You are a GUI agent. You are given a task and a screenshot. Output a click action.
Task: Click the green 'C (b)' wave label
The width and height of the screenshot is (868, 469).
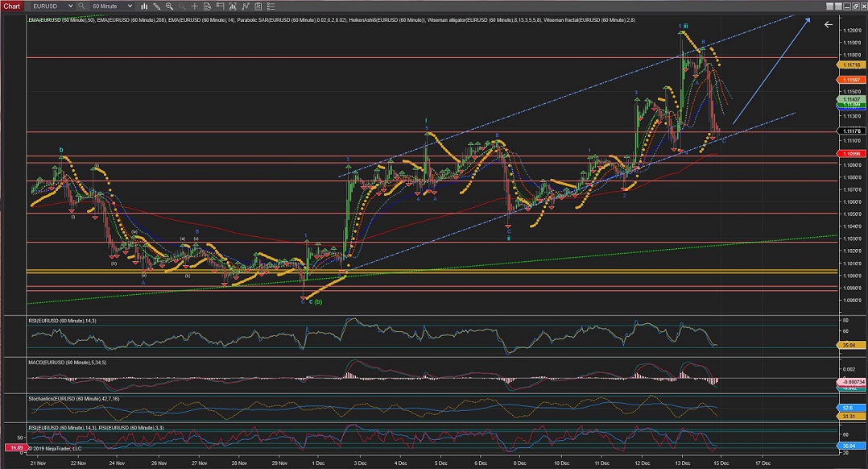(x=316, y=301)
